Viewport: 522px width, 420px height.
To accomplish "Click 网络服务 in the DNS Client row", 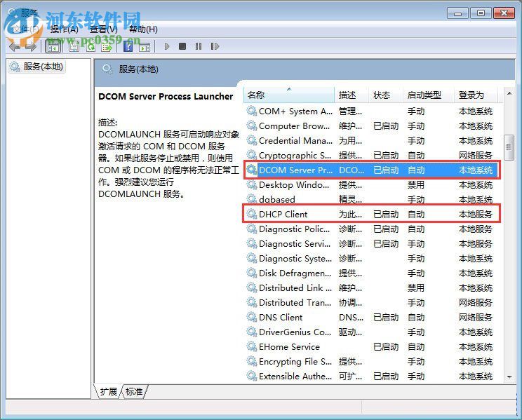I will pyautogui.click(x=476, y=317).
